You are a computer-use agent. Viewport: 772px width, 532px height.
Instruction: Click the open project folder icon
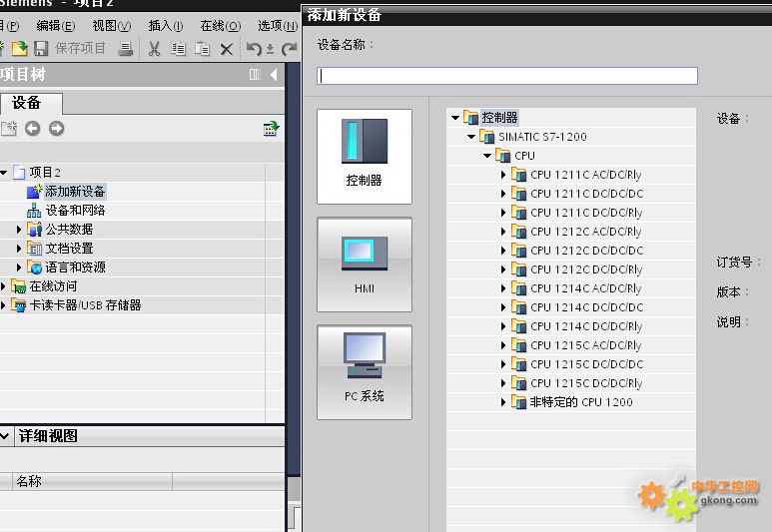pyautogui.click(x=20, y=48)
